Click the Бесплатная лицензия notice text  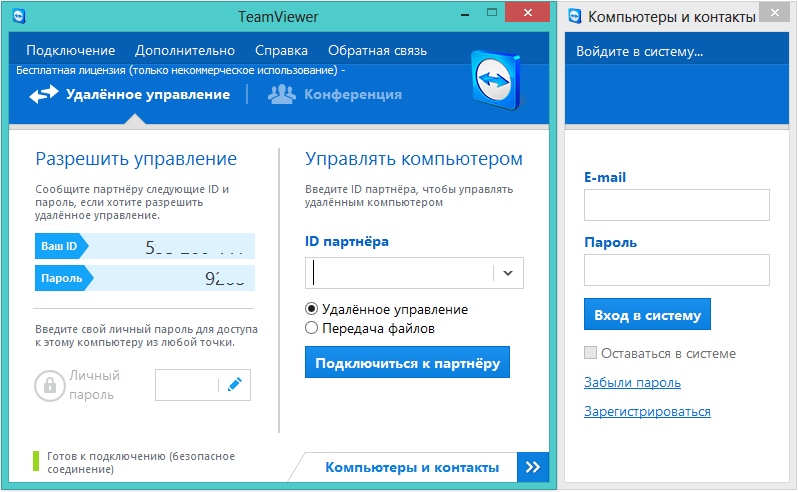(x=181, y=70)
